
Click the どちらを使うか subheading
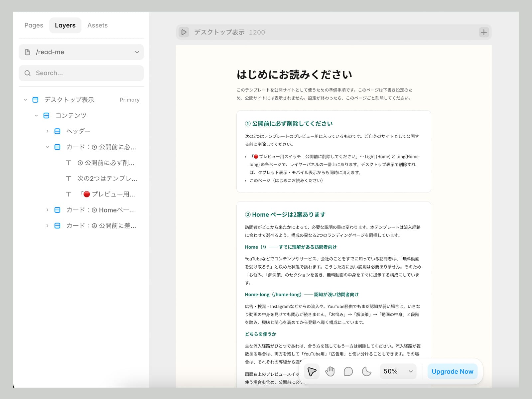pyautogui.click(x=261, y=334)
